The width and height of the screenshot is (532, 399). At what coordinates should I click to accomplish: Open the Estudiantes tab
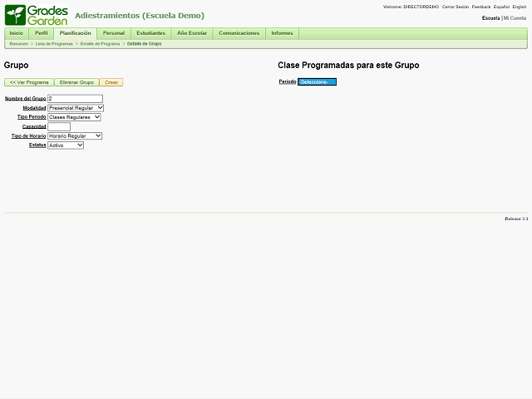150,33
